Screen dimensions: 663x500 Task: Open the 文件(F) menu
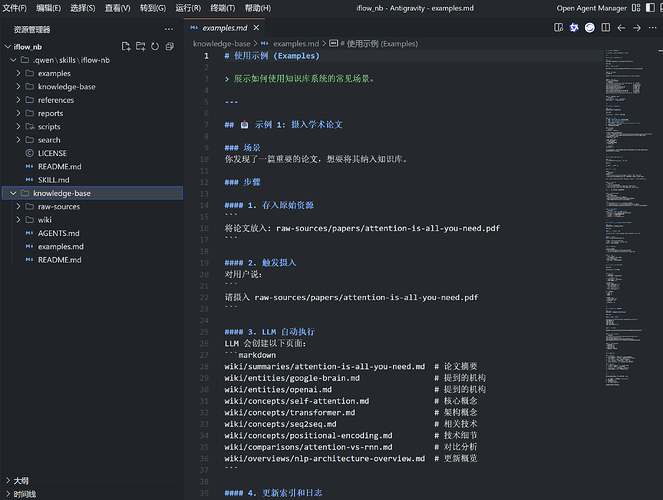click(x=15, y=8)
